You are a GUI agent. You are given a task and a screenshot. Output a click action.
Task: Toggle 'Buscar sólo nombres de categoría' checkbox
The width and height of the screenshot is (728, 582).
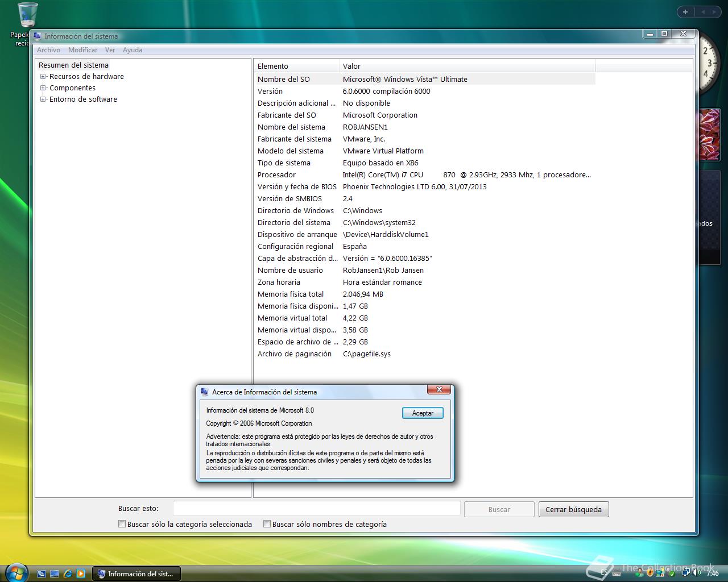tap(267, 524)
